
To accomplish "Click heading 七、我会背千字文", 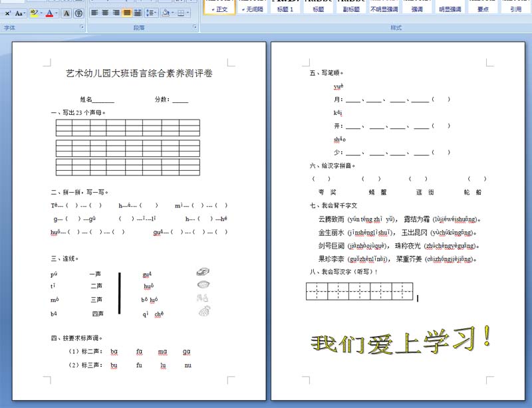I will coord(333,205).
